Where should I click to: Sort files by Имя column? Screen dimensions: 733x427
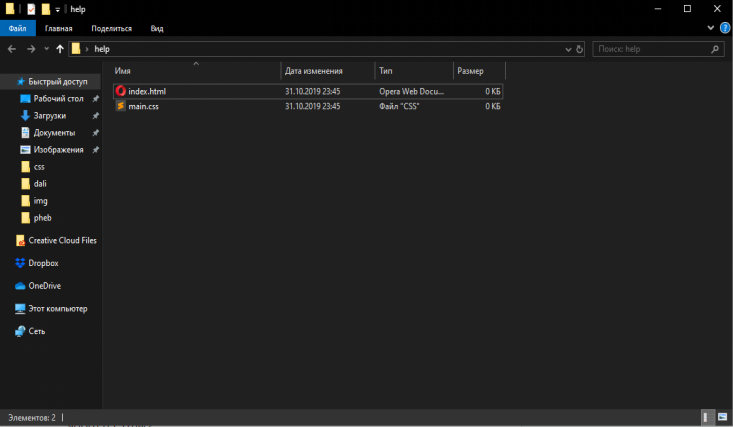pos(196,71)
